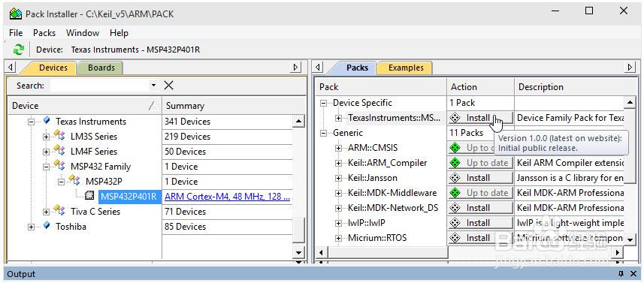This screenshot has width=644, height=283.
Task: Clear search with the X icon
Action: [x=168, y=86]
